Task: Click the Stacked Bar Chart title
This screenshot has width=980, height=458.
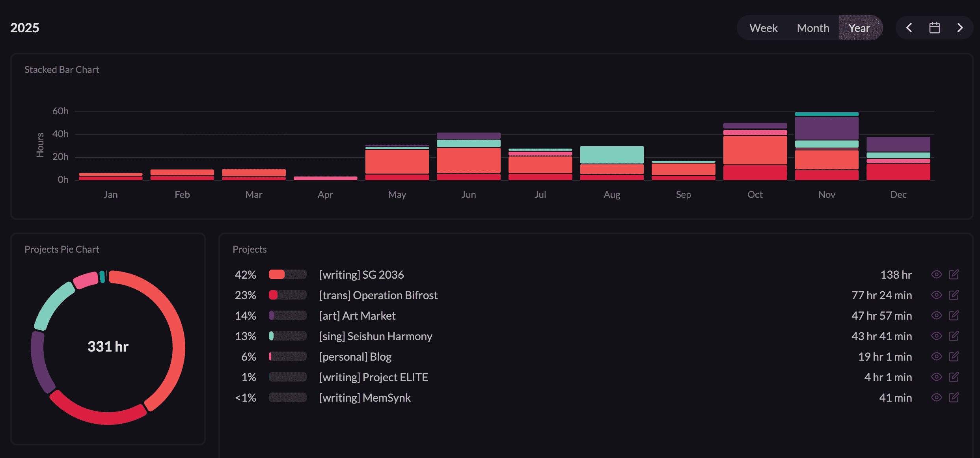Action: [61, 69]
